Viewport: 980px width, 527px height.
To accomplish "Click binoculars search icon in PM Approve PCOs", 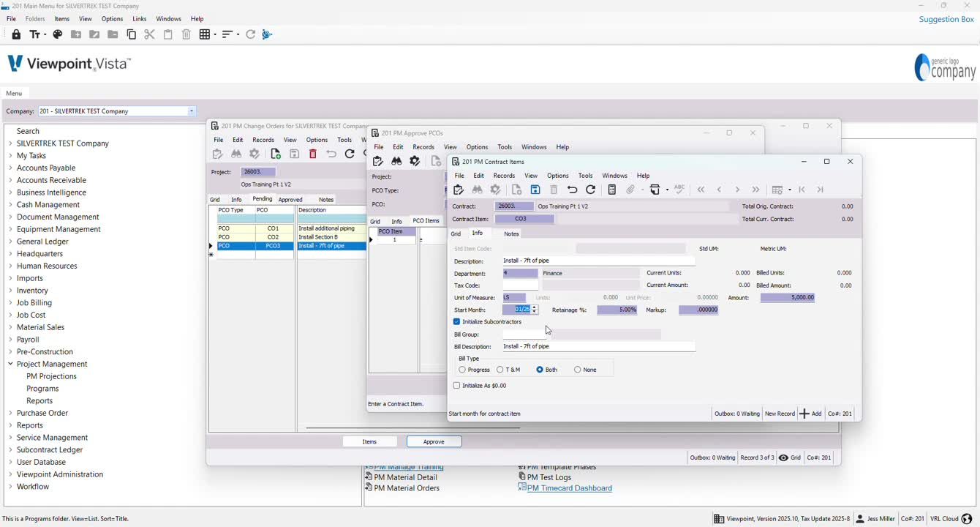I will coord(396,161).
